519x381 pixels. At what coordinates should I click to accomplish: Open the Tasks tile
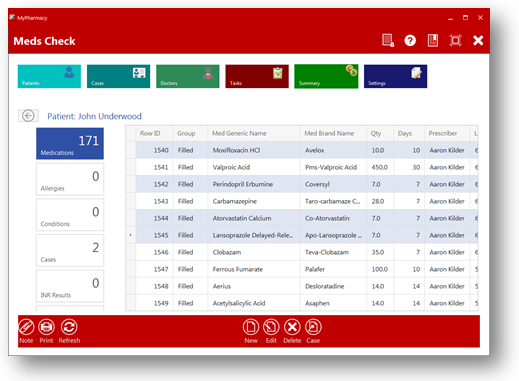pos(257,76)
